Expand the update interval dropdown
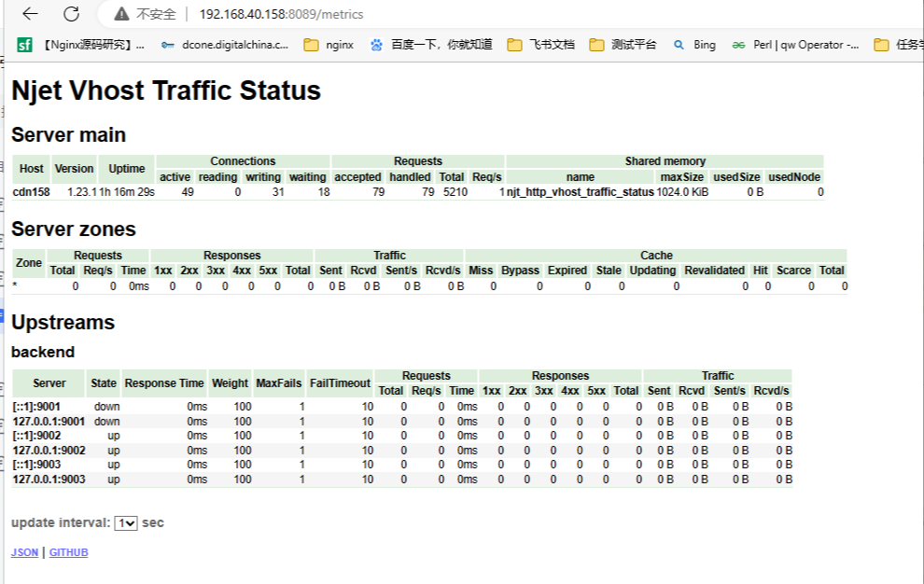The height and width of the screenshot is (584, 924). [x=126, y=523]
